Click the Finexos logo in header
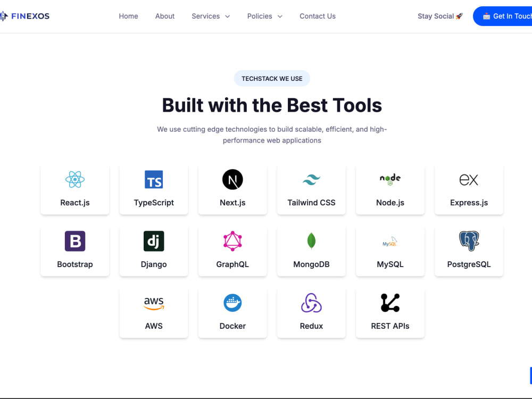 tap(24, 16)
